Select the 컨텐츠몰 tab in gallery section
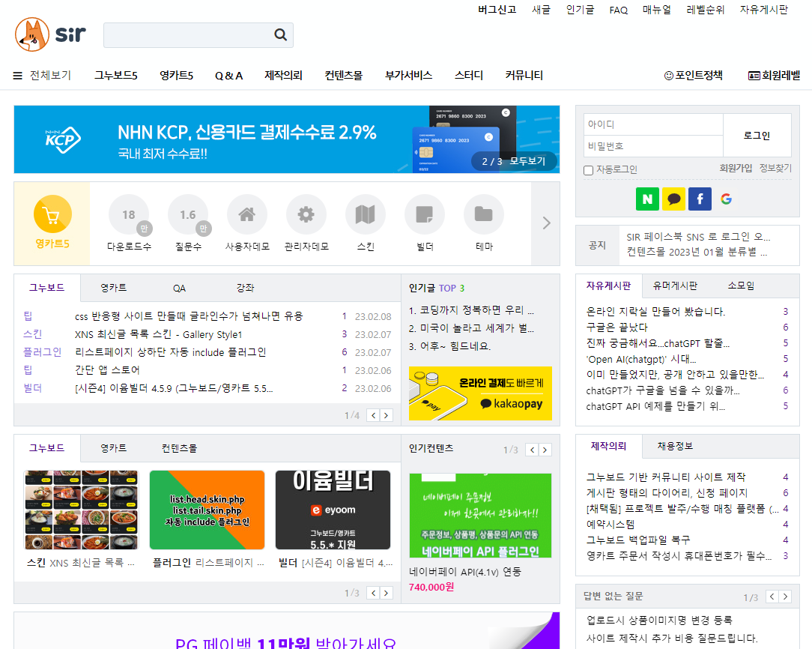This screenshot has height=649, width=812. click(179, 448)
